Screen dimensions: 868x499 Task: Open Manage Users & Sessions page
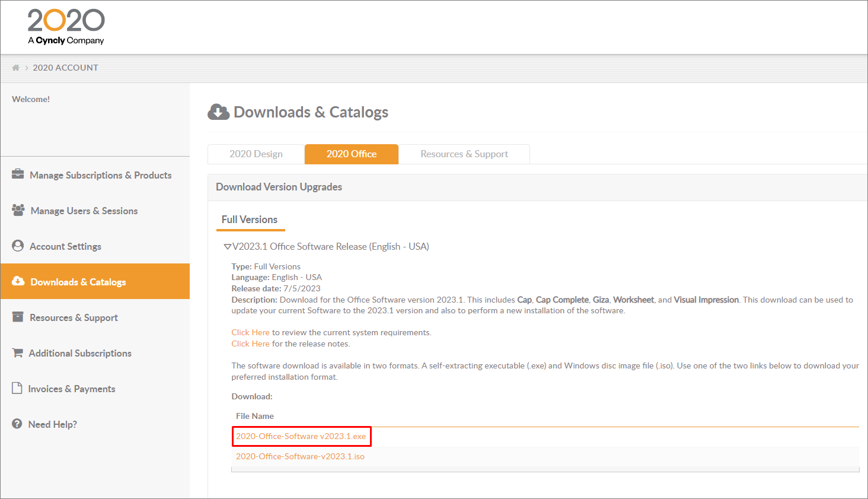point(95,211)
